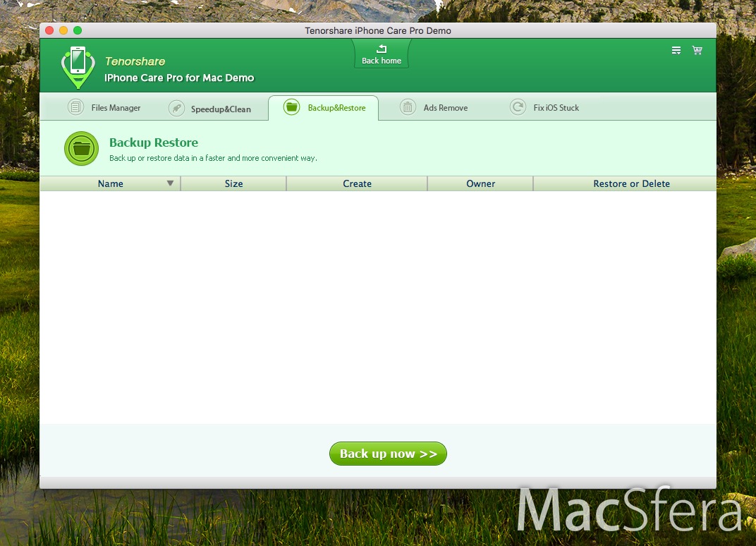This screenshot has height=546, width=756.
Task: Sort by the Create column header
Action: point(358,184)
